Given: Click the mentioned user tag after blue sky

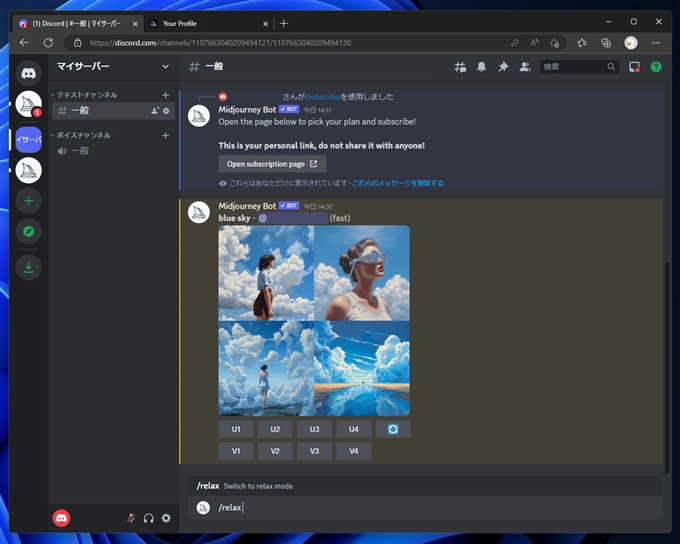Looking at the screenshot, I should pyautogui.click(x=293, y=218).
